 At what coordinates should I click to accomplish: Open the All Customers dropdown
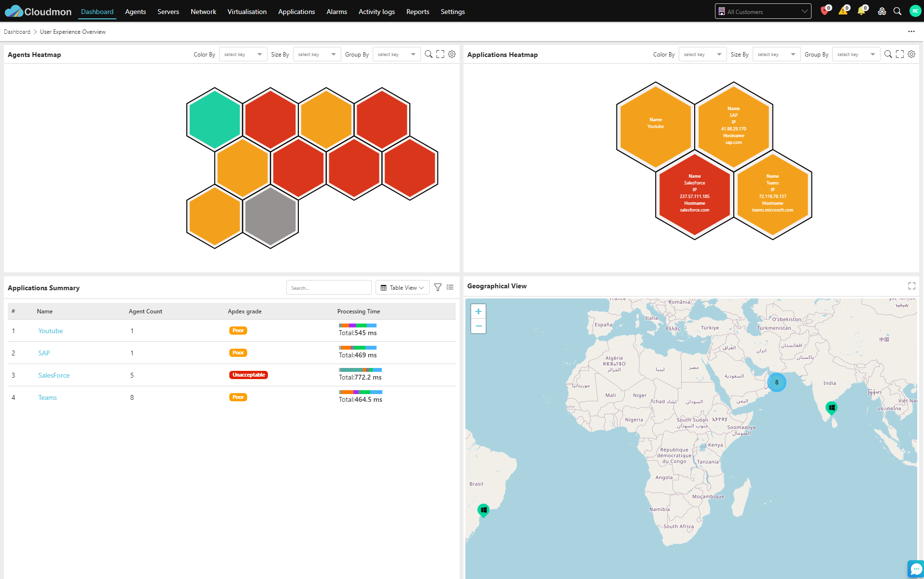point(763,12)
